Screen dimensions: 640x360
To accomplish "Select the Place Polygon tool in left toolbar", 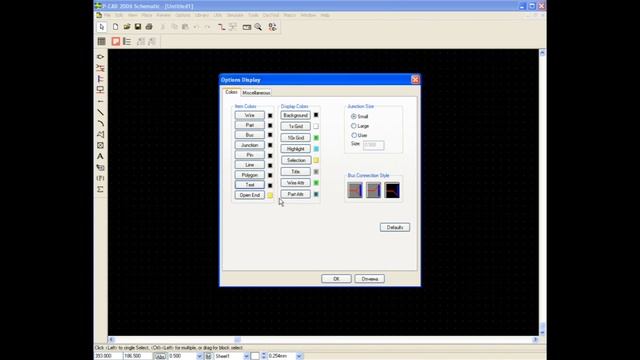I will (x=100, y=134).
